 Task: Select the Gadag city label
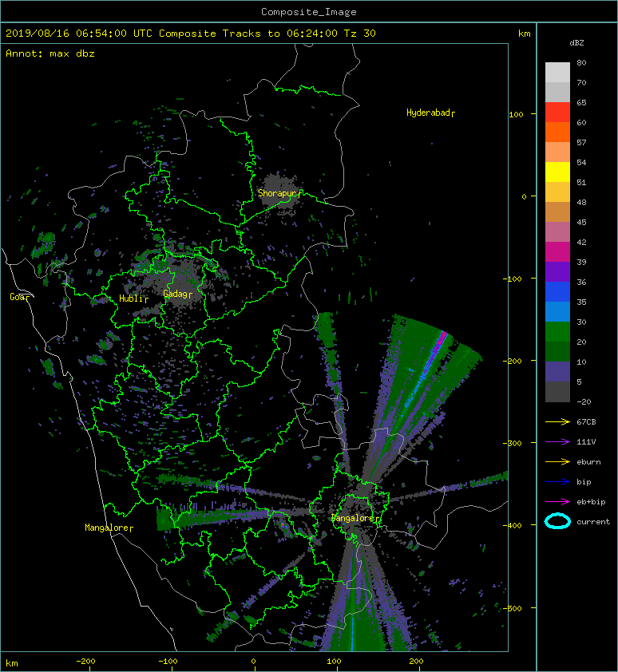(x=177, y=294)
